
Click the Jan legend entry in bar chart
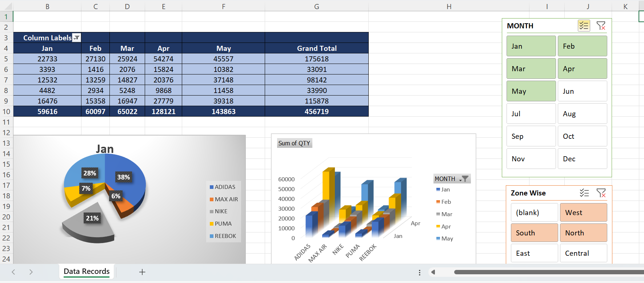(x=443, y=190)
